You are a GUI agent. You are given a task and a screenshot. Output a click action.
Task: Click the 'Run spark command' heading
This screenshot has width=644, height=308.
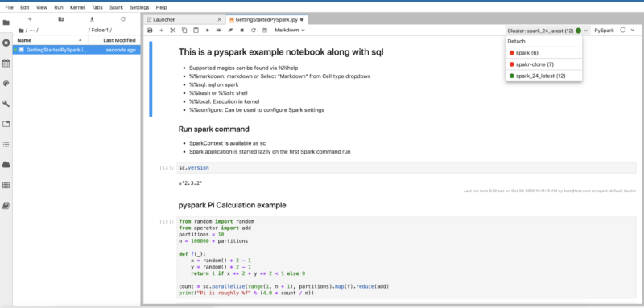click(x=213, y=129)
